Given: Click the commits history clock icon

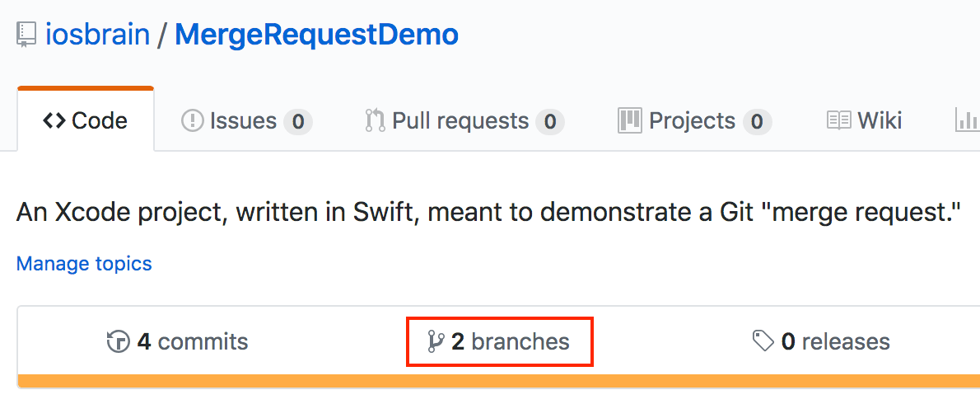Looking at the screenshot, I should (119, 341).
